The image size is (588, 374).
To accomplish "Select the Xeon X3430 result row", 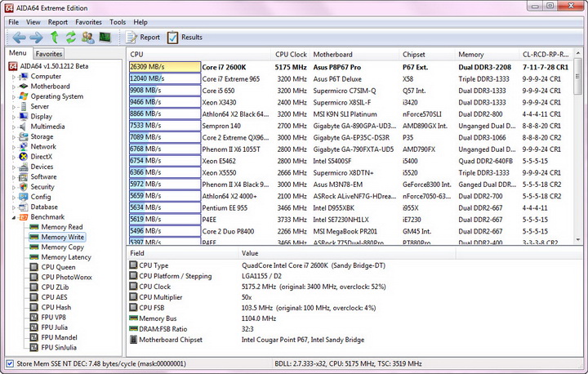I will click(x=350, y=102).
